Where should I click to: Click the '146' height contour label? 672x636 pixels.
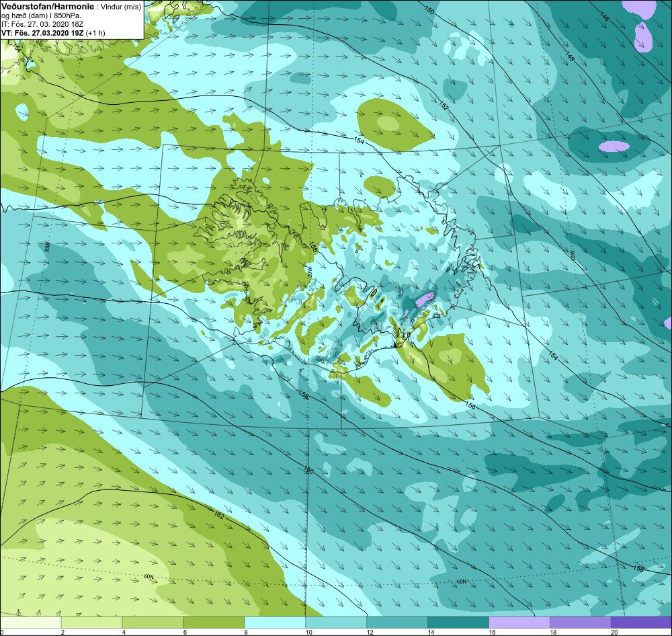click(x=604, y=17)
